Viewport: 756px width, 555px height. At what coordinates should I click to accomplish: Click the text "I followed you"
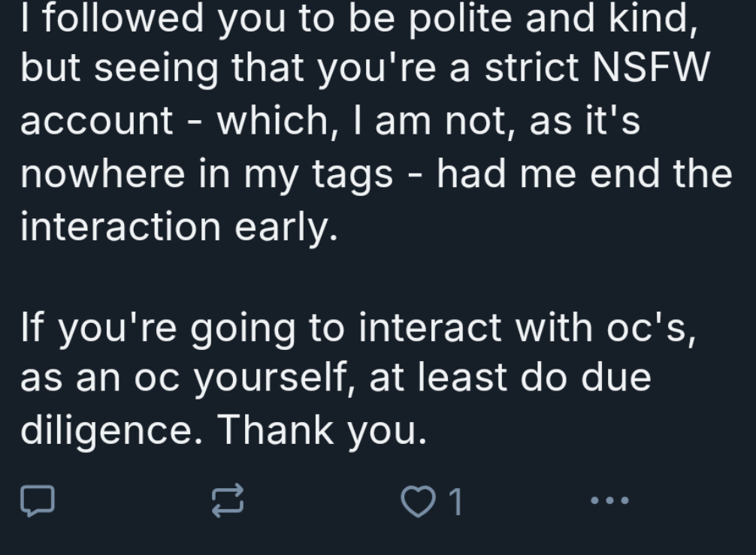113,17
